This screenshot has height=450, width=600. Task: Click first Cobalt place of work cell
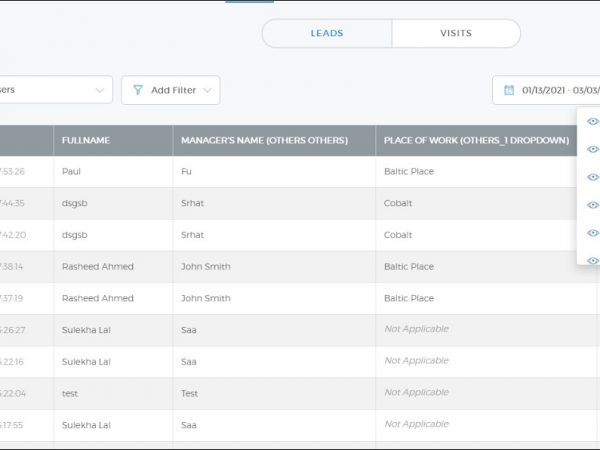click(398, 203)
